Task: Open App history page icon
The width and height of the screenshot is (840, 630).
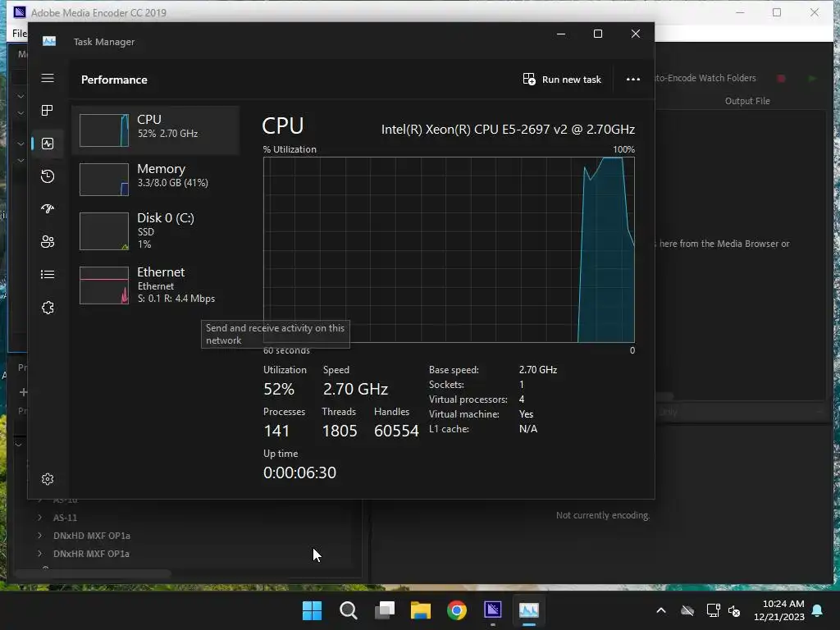Action: [x=48, y=176]
